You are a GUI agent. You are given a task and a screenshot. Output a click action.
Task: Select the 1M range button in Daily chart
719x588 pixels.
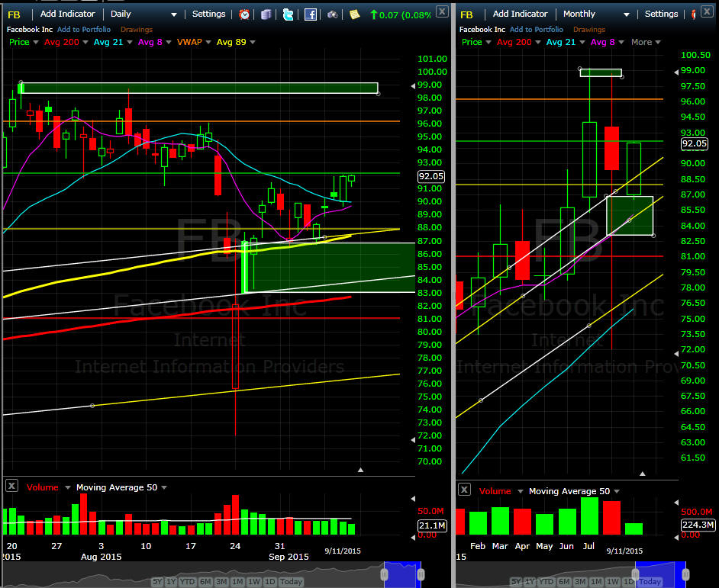237,582
